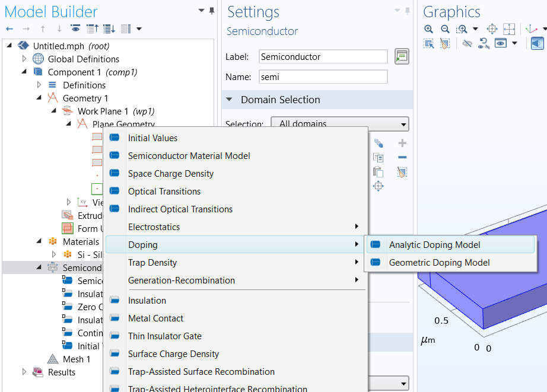Click the Zoom Extents icon
This screenshot has height=392, width=547.
509,29
